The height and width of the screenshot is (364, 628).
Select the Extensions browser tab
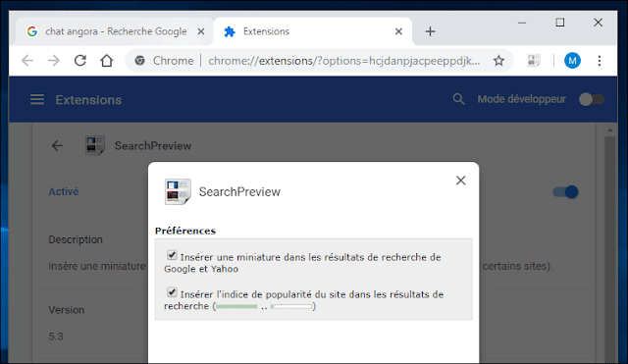[312, 31]
